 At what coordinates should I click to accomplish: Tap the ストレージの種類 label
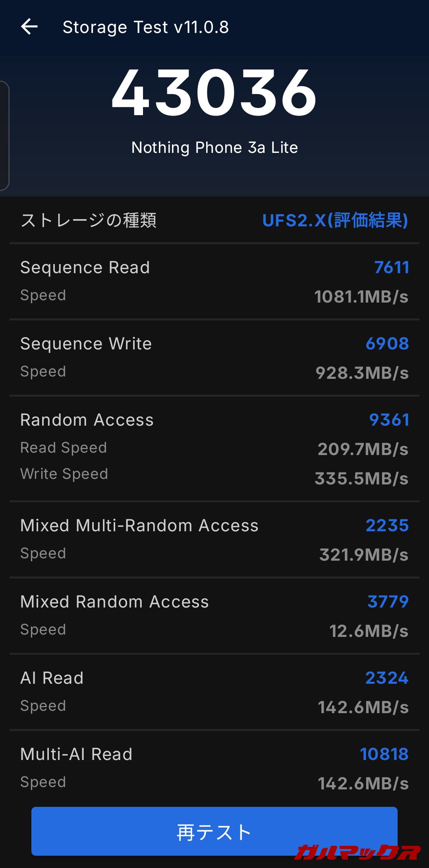88,220
